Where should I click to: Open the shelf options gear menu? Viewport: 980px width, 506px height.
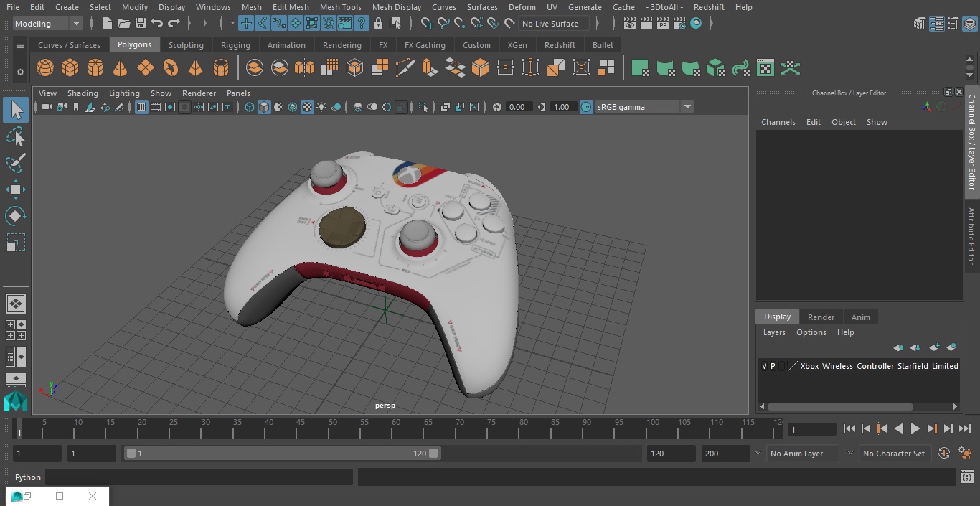pos(20,72)
